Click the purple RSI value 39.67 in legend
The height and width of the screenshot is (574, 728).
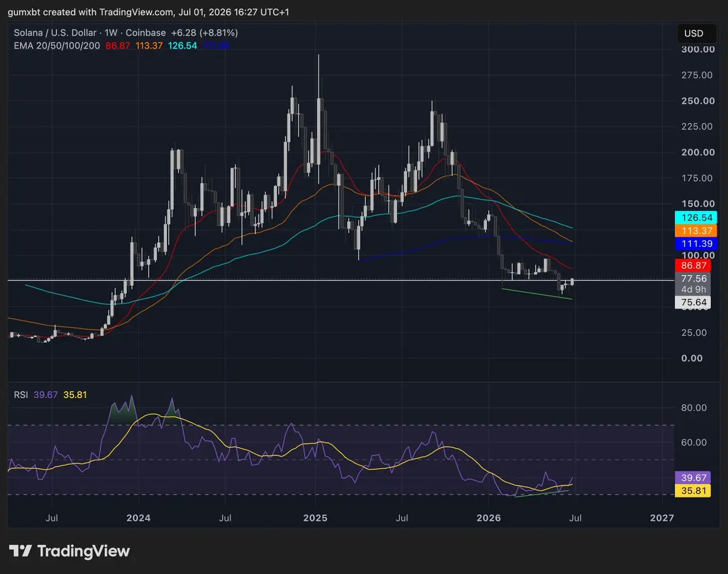click(46, 394)
